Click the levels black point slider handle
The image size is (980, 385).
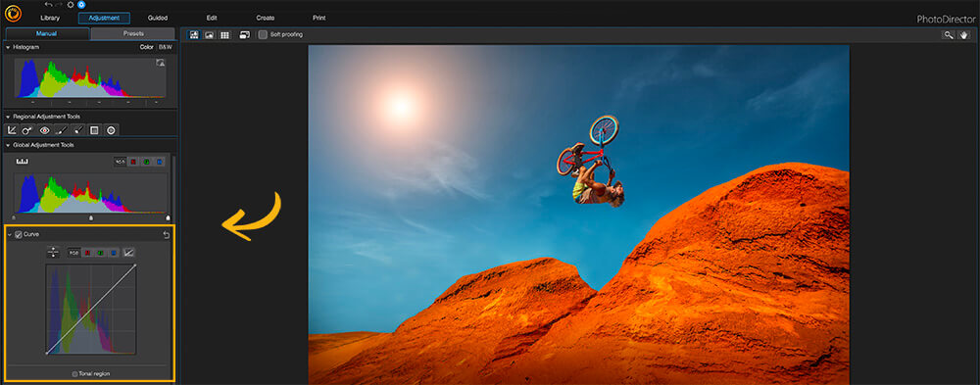[14, 218]
